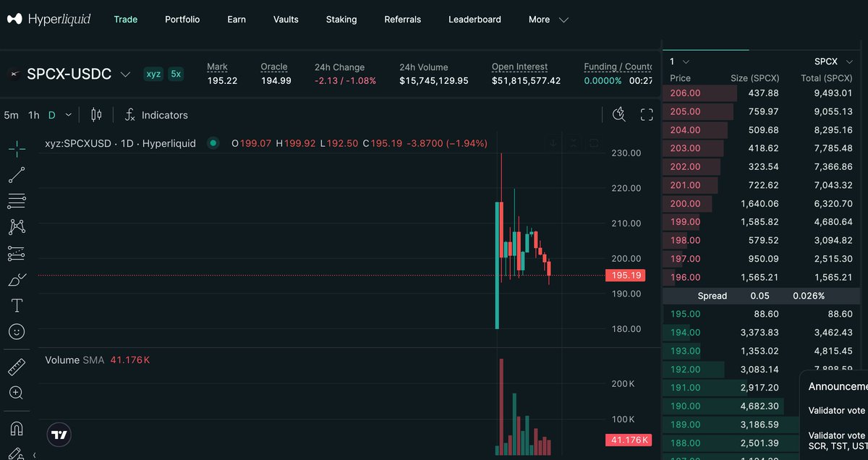Switch chart to 1h interval
The image size is (868, 460).
34,115
